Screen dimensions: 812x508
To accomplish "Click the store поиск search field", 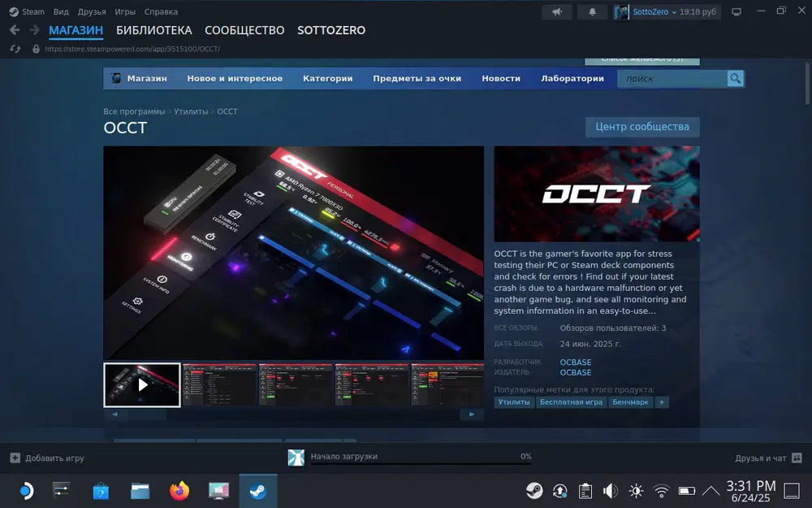I will (x=672, y=79).
